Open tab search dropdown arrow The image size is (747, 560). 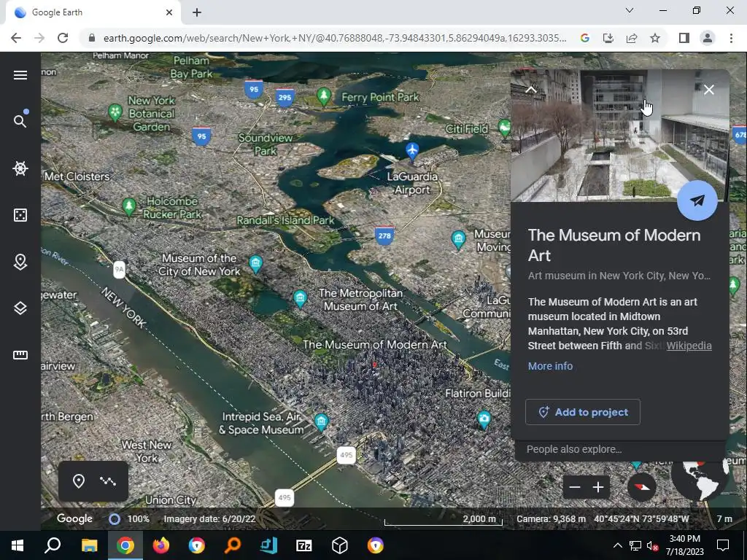630,10
